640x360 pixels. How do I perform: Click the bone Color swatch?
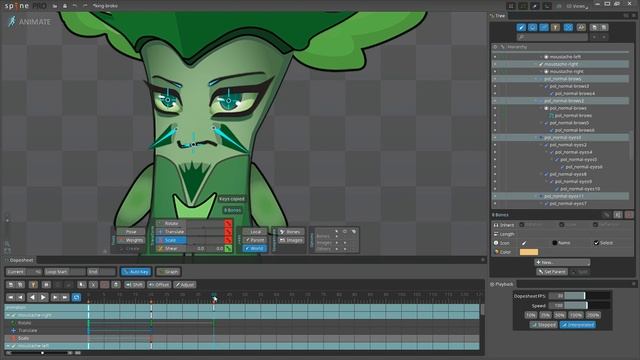[x=529, y=252]
